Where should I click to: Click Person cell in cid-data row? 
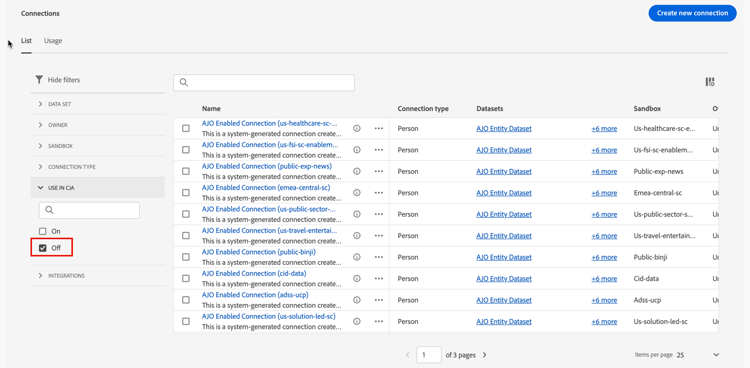coord(408,279)
